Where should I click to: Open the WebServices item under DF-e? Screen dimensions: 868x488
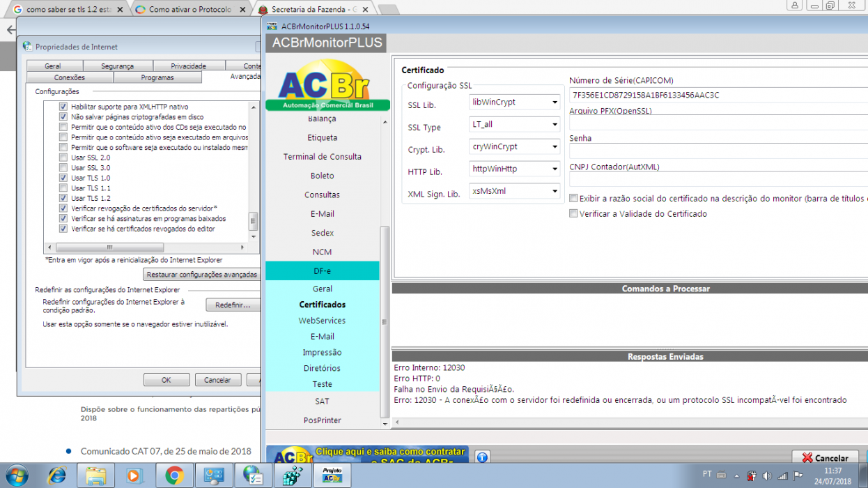323,321
